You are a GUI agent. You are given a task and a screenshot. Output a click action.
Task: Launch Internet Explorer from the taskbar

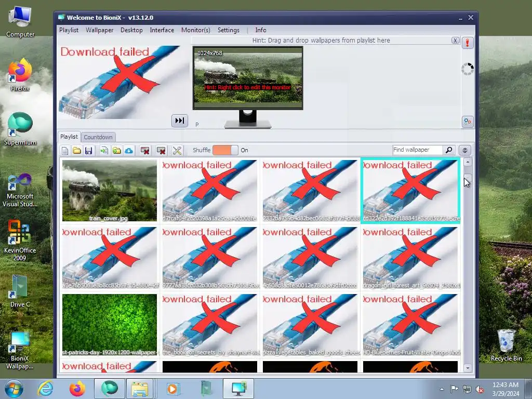point(45,389)
